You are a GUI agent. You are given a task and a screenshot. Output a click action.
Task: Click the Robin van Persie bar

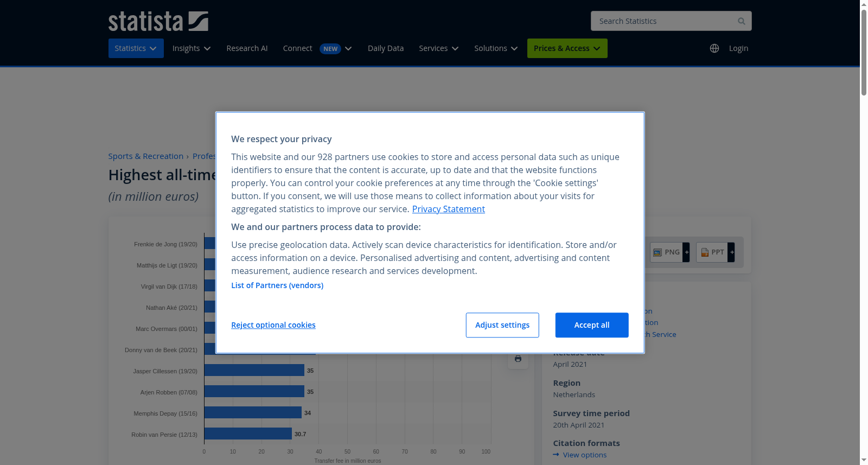(x=248, y=434)
